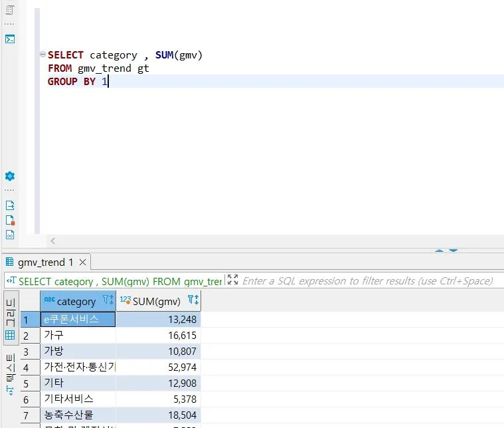This screenshot has width=504, height=428.
Task: Select the 농축수산물 category cell
Action: pyautogui.click(x=78, y=415)
